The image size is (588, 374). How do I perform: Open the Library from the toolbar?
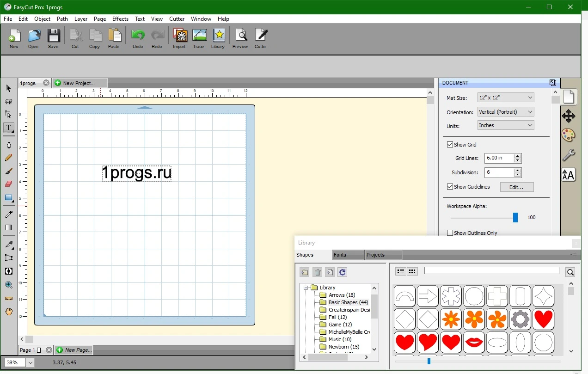[218, 38]
